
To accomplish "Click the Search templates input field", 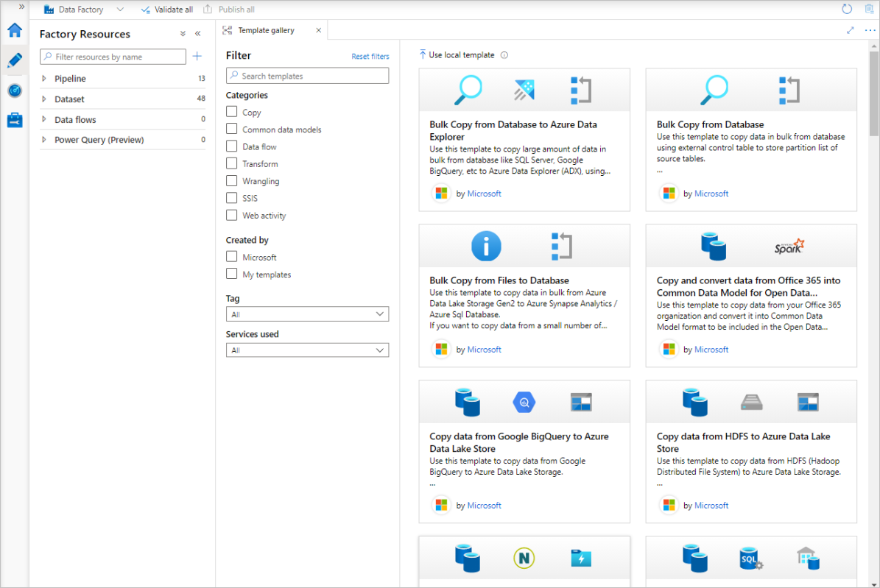I will click(x=306, y=75).
